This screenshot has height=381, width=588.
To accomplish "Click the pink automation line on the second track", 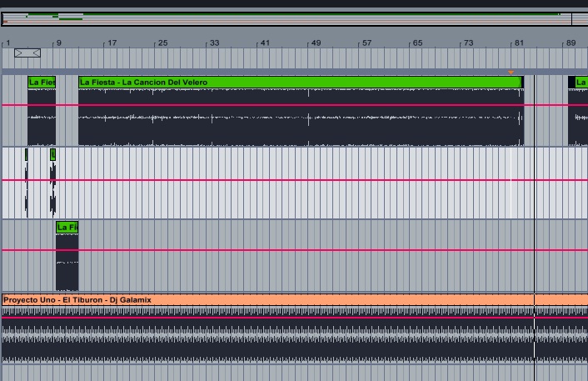I will click(x=295, y=180).
